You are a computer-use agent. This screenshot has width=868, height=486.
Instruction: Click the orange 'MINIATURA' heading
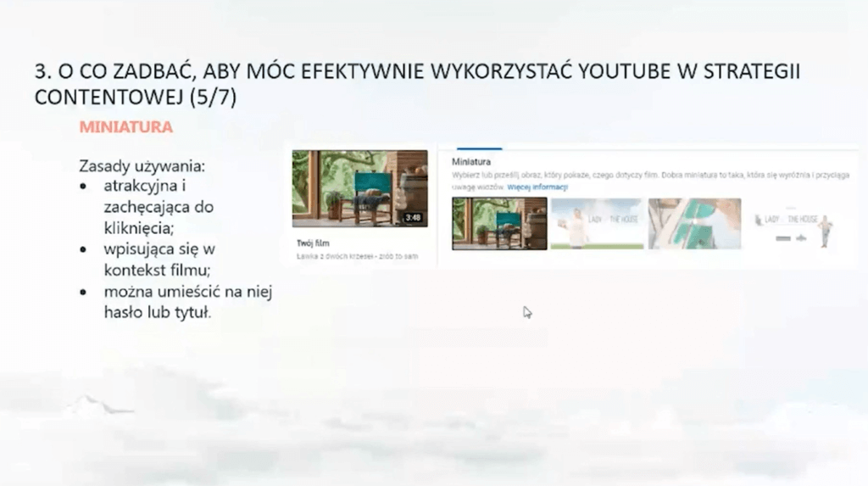click(125, 127)
